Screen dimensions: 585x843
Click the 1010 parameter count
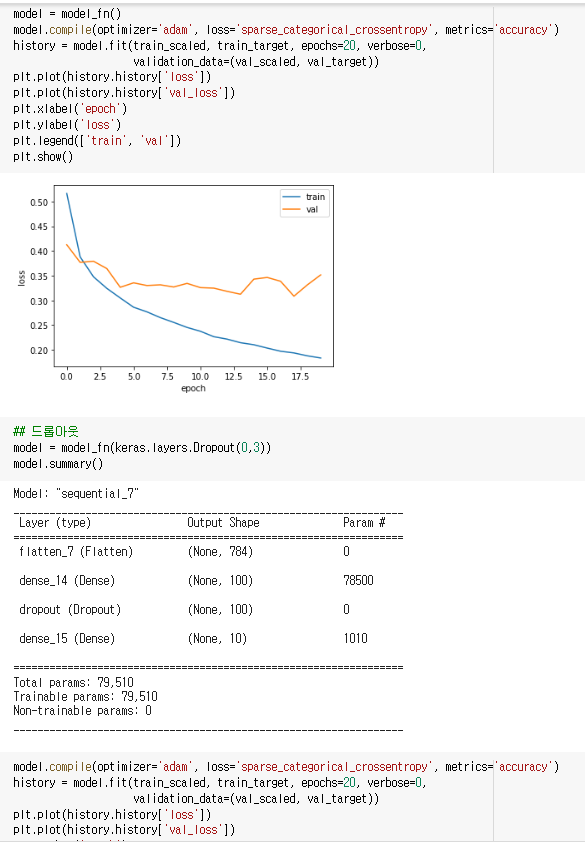pyautogui.click(x=355, y=639)
